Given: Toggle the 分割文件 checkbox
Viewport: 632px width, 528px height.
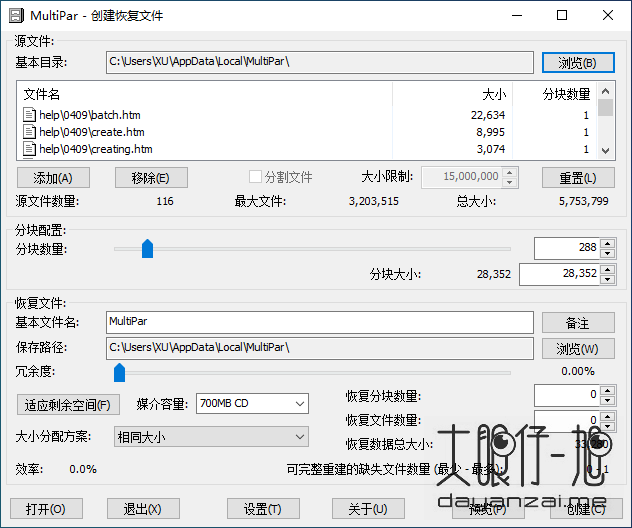Looking at the screenshot, I should click(255, 177).
